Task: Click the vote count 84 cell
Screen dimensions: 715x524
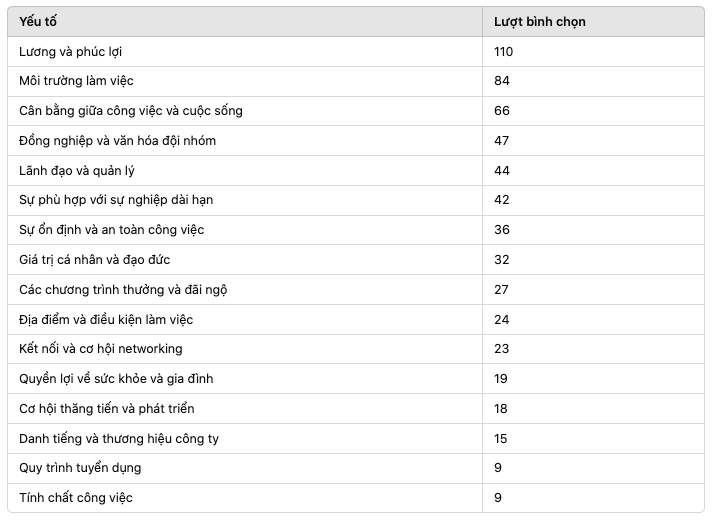Action: click(x=593, y=81)
